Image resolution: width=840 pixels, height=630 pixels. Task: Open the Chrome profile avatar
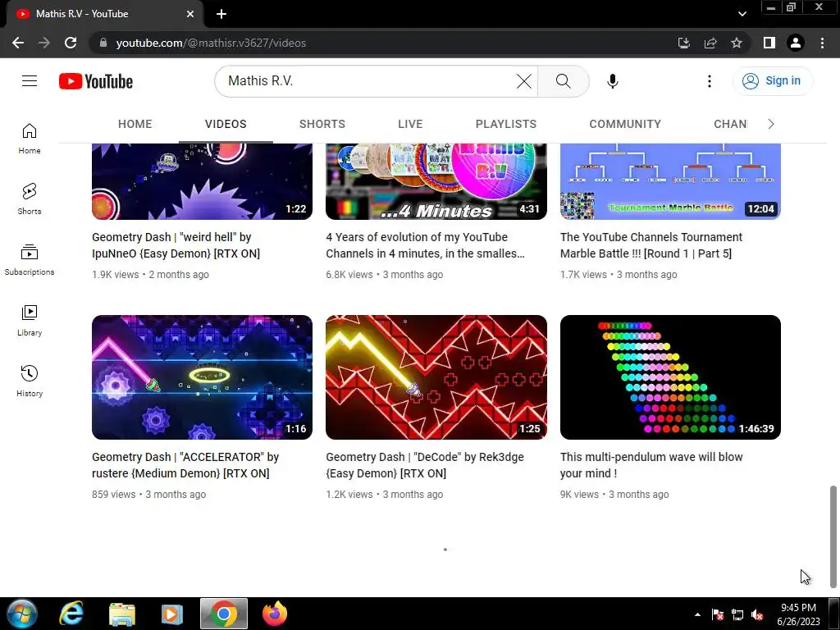[796, 43]
